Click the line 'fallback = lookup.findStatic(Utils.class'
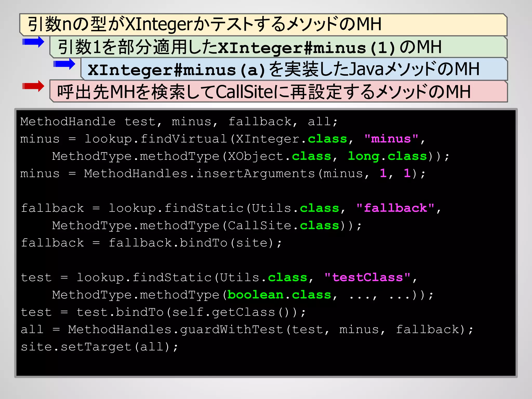The width and height of the screenshot is (532, 399). pyautogui.click(x=231, y=208)
